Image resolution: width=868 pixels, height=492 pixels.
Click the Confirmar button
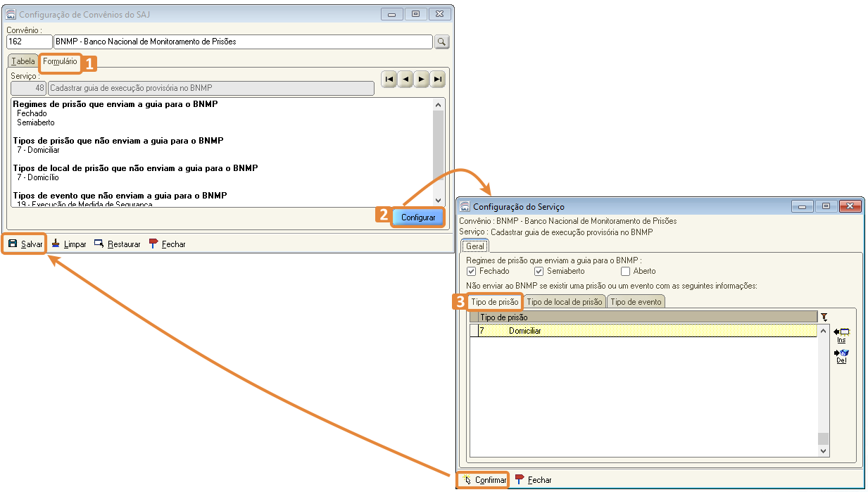tap(484, 480)
